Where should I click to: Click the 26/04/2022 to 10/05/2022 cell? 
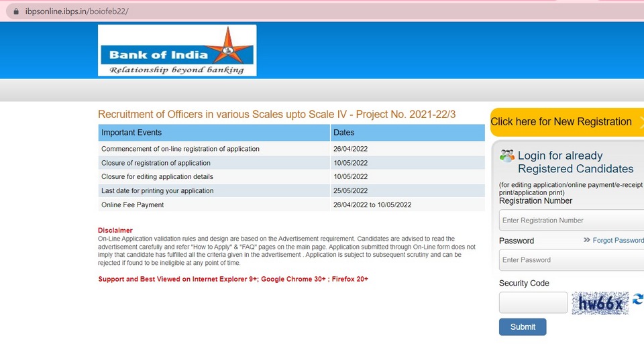click(x=407, y=204)
